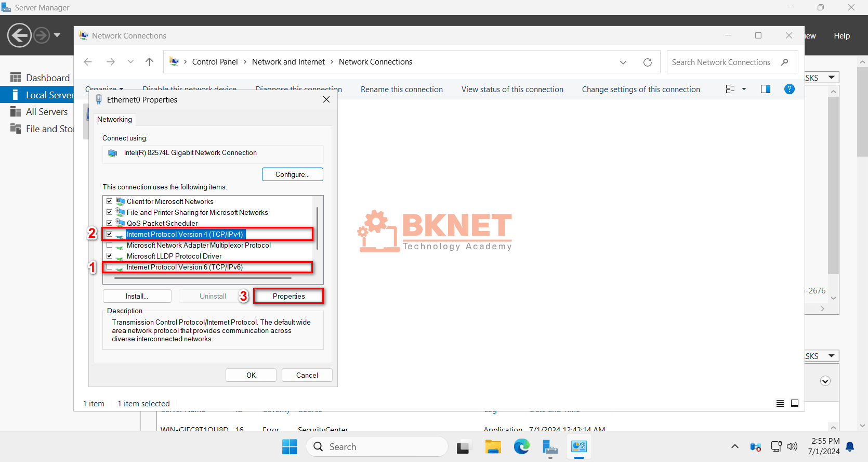The image size is (868, 462).
Task: Click the Configure button
Action: pos(293,174)
